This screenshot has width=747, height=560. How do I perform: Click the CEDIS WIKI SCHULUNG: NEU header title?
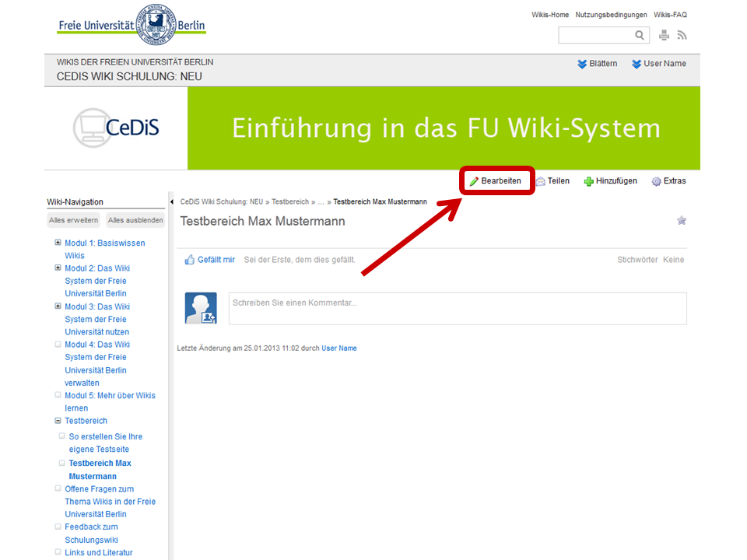[129, 77]
